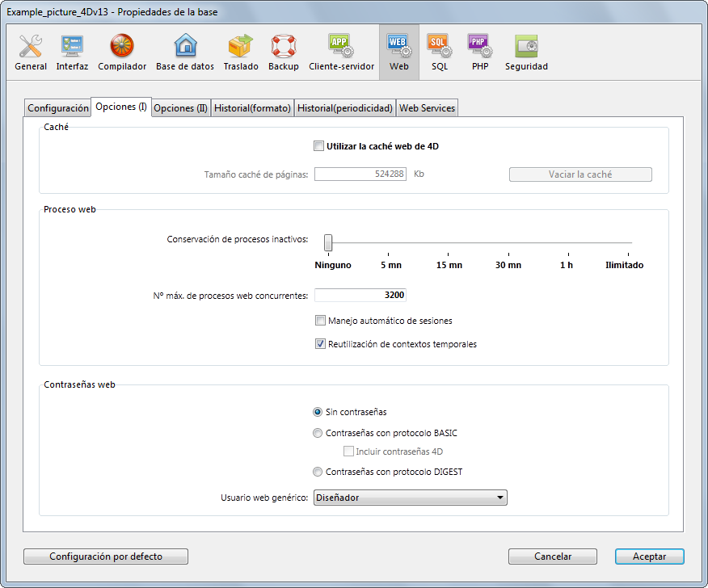708x588 pixels.
Task: Select Sin contraseñas radio option
Action: click(x=318, y=412)
